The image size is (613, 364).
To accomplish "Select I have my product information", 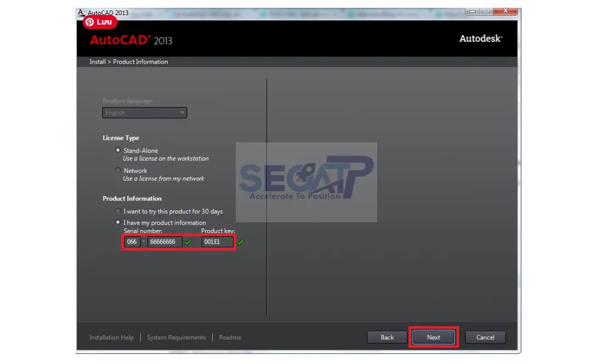I will [x=117, y=222].
